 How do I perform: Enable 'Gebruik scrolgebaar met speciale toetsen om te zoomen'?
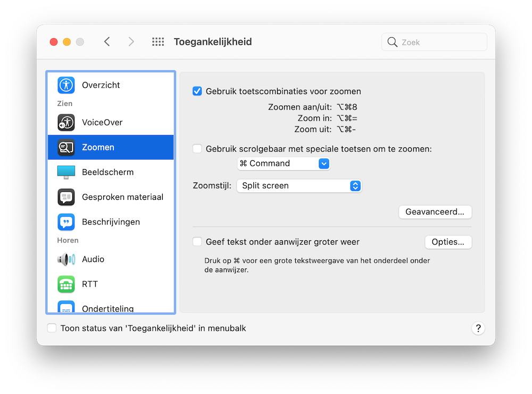[197, 149]
